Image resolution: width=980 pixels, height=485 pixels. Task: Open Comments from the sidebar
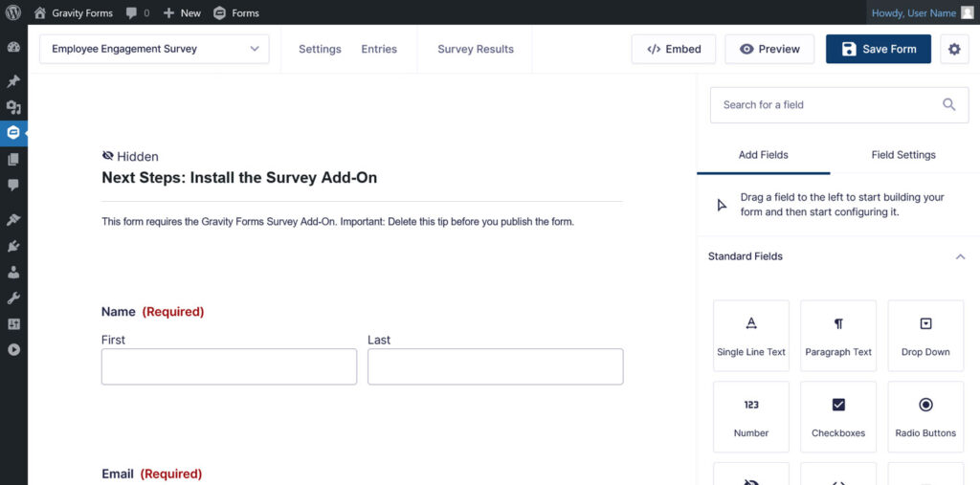[13, 185]
